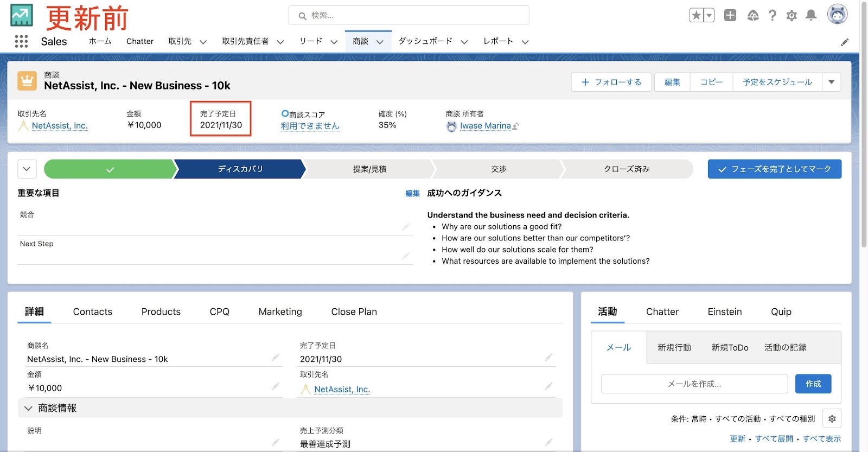Open the global actions plus icon
This screenshot has height=452, width=868.
point(730,15)
